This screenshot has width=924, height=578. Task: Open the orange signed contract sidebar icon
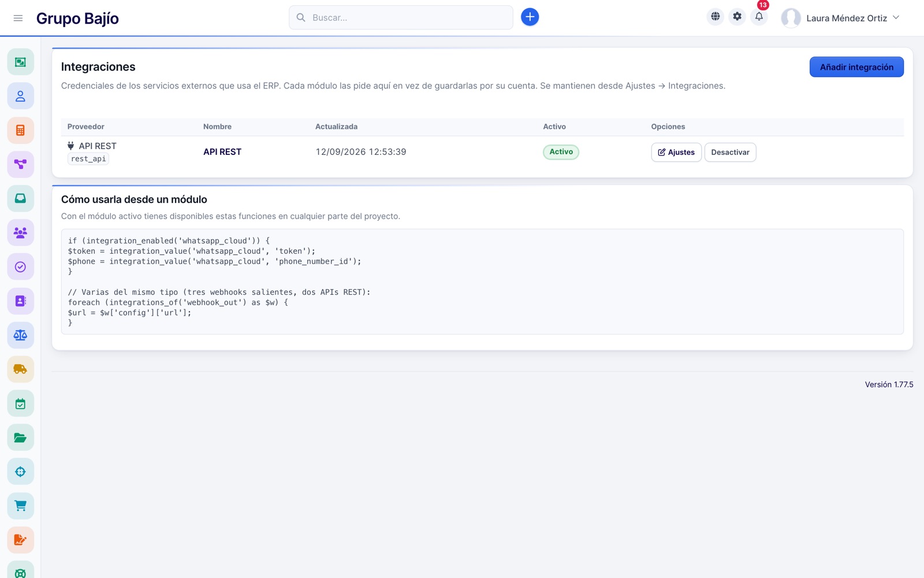click(20, 540)
